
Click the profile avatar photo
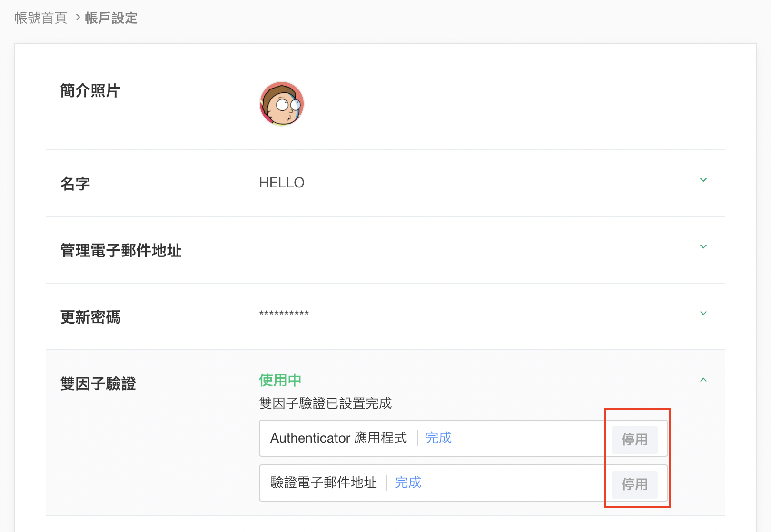pyautogui.click(x=281, y=104)
